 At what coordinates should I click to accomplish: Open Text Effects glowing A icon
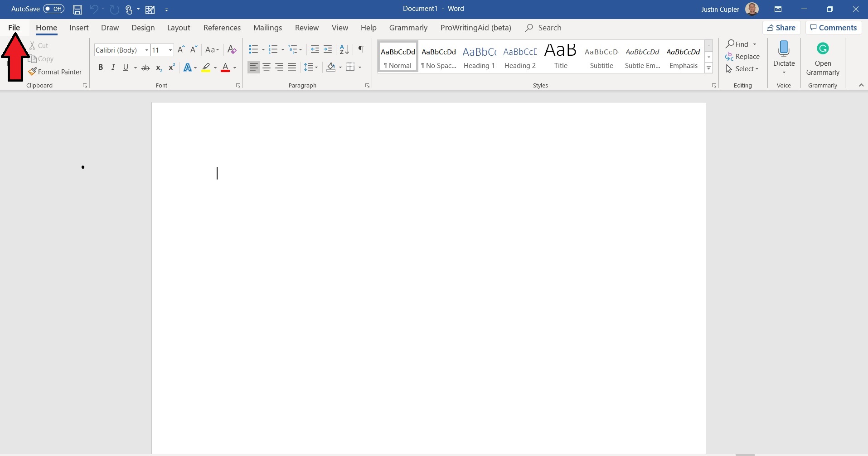(x=187, y=68)
